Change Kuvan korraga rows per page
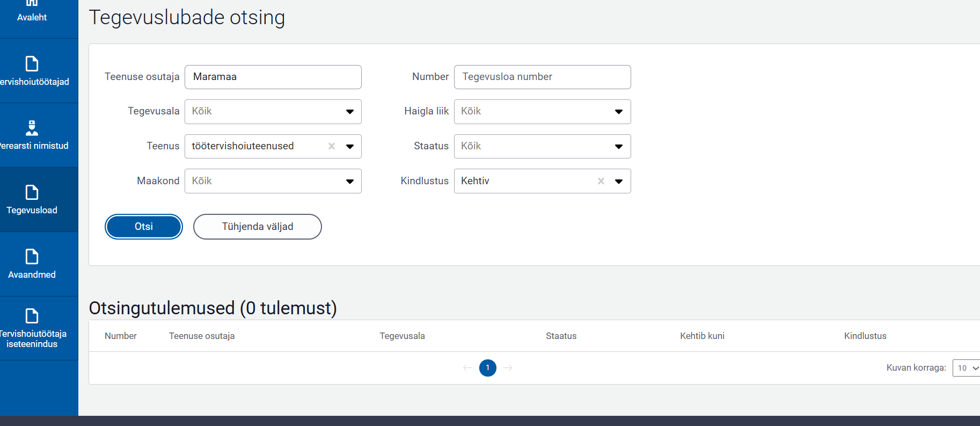 click(967, 368)
